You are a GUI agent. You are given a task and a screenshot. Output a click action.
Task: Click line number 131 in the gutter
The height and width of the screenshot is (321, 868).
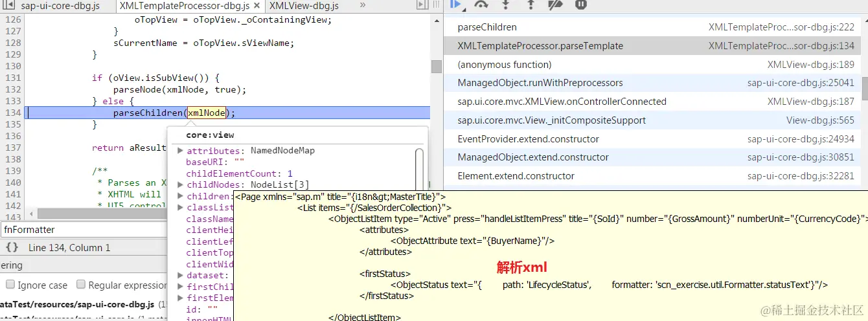(13, 78)
